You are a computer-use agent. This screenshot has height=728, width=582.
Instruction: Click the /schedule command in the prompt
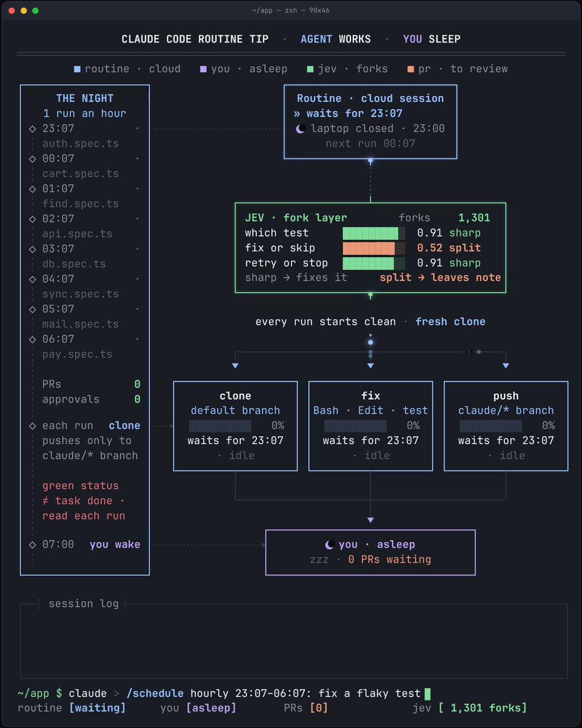155,693
